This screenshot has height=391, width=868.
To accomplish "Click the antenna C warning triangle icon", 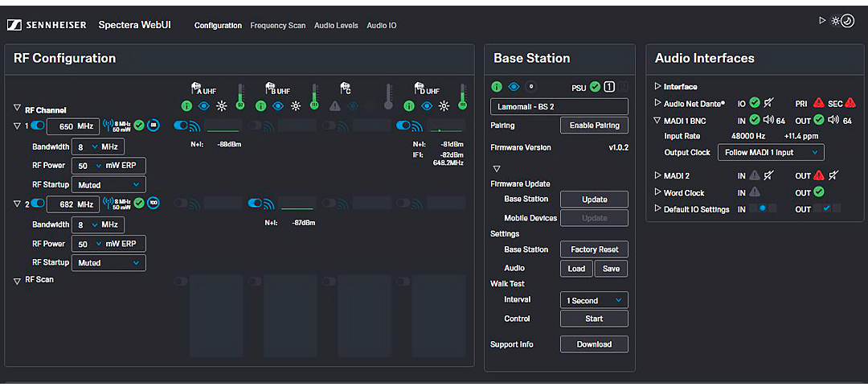I will pos(335,105).
